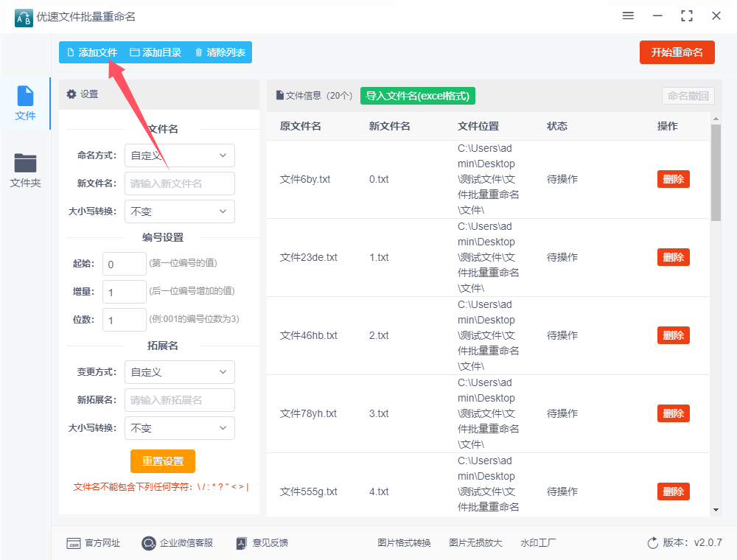737x560 pixels.
Task: Click the 状态 column header
Action: 557,126
